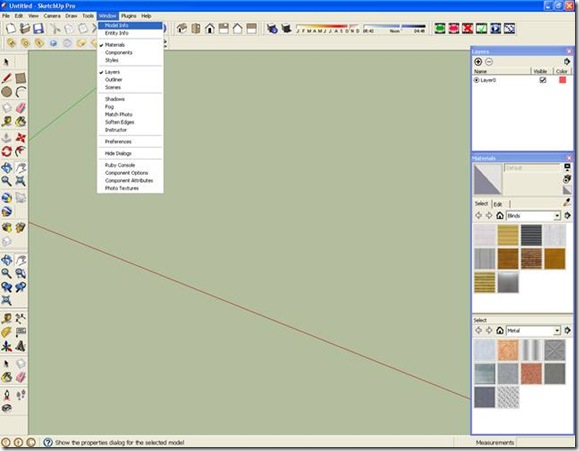Click the Save floppy disk icon
The image size is (579, 451).
(x=38, y=28)
